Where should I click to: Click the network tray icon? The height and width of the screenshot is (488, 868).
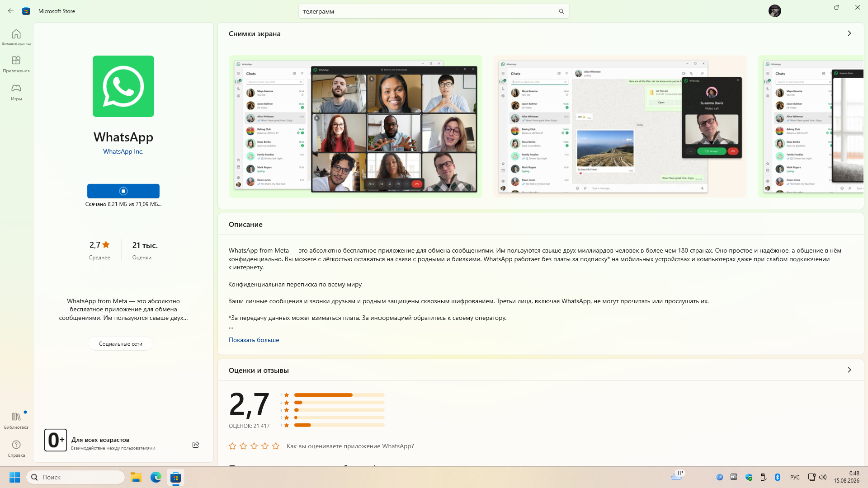tap(811, 477)
